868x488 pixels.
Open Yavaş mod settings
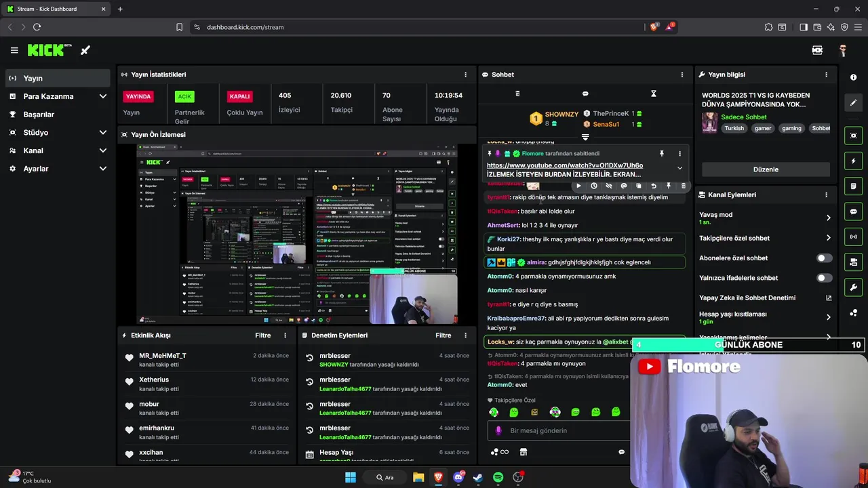(766, 218)
